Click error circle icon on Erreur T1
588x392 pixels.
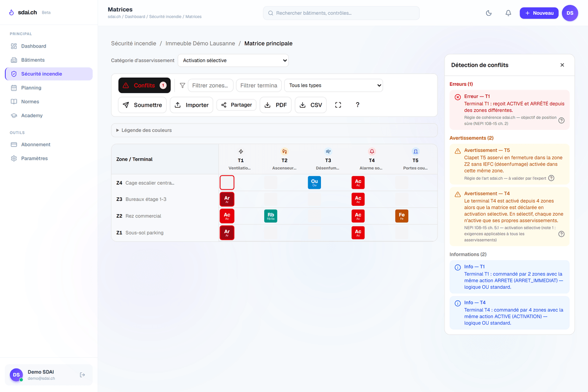(x=458, y=97)
